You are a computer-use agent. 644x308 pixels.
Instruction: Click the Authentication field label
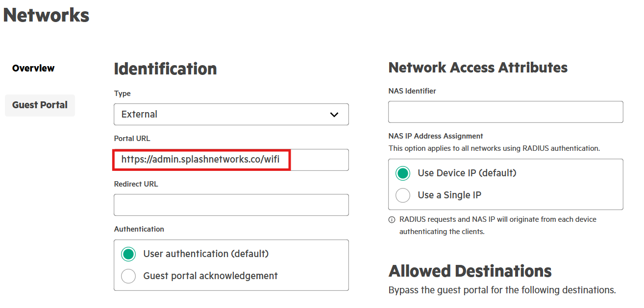pos(139,229)
